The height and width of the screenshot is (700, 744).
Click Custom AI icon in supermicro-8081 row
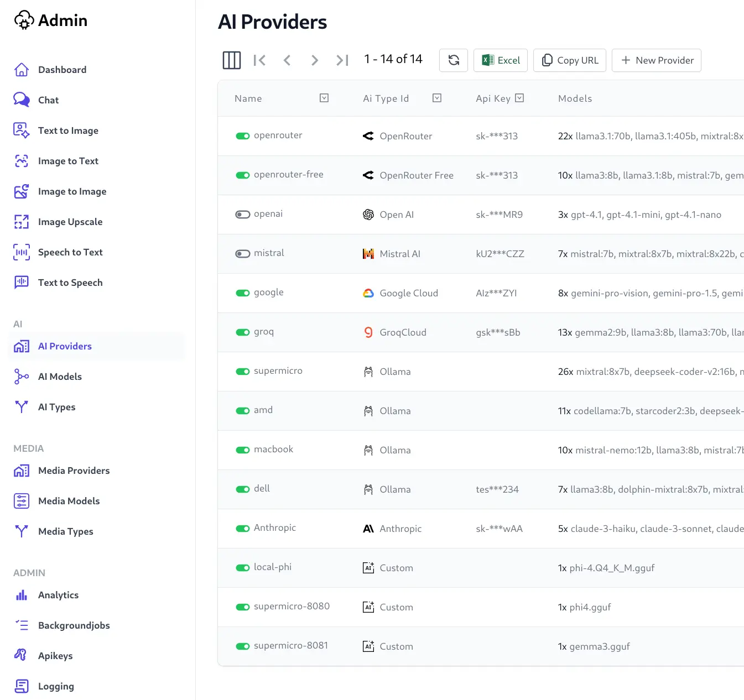pyautogui.click(x=368, y=646)
